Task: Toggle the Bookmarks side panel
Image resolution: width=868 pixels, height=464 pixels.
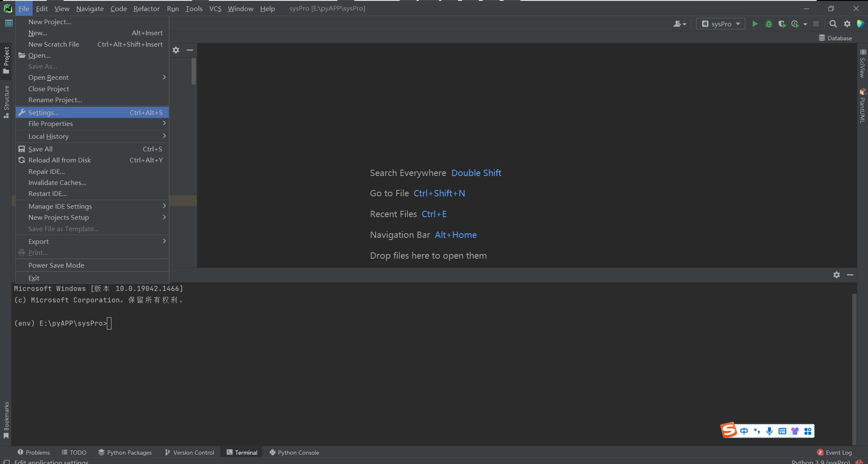Action: point(6,420)
